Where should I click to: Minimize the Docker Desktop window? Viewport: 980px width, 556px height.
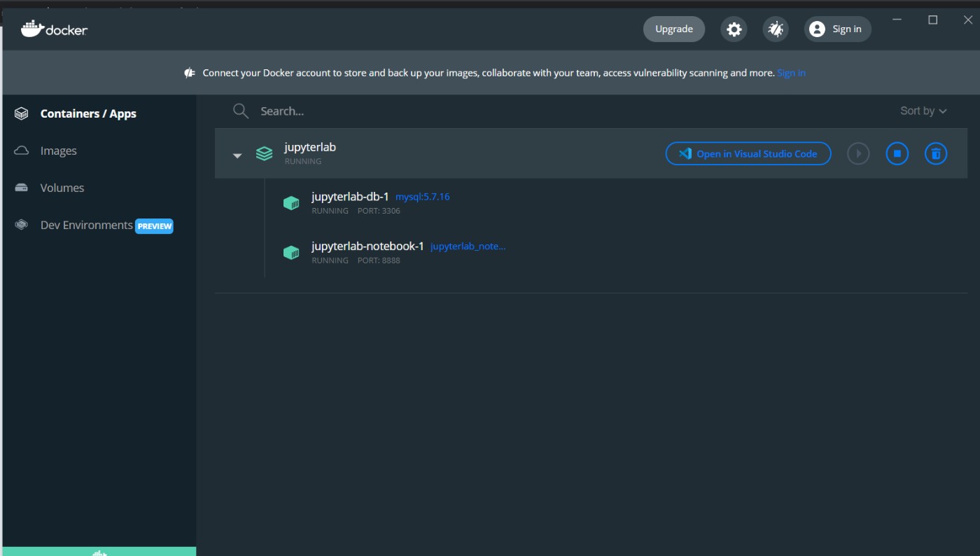[898, 20]
